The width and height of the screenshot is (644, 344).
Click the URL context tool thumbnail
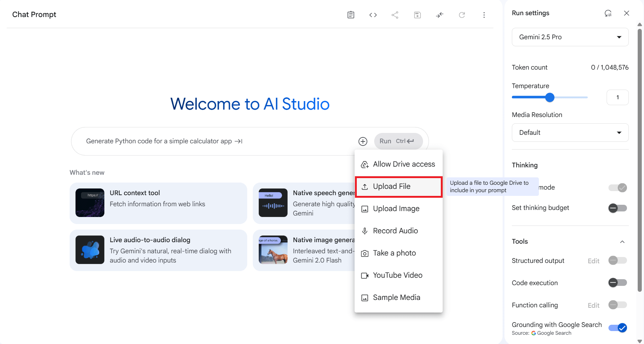90,203
